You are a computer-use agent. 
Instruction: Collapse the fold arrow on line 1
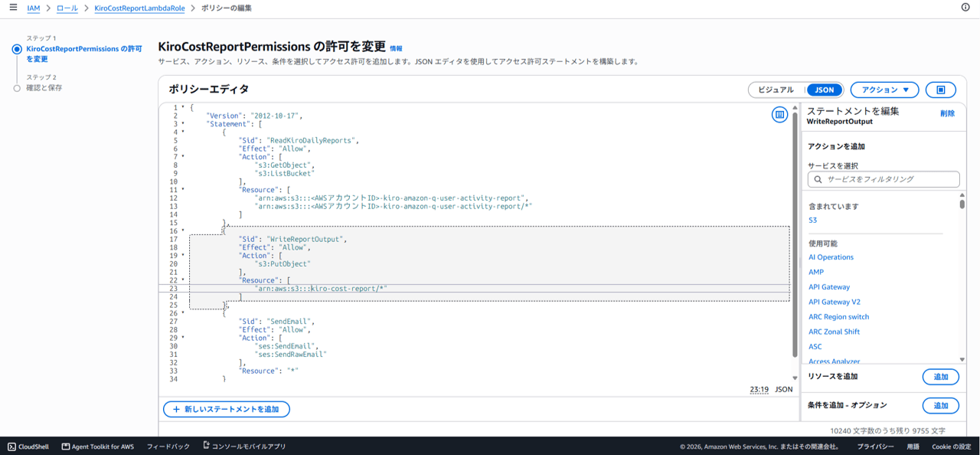[x=183, y=108]
